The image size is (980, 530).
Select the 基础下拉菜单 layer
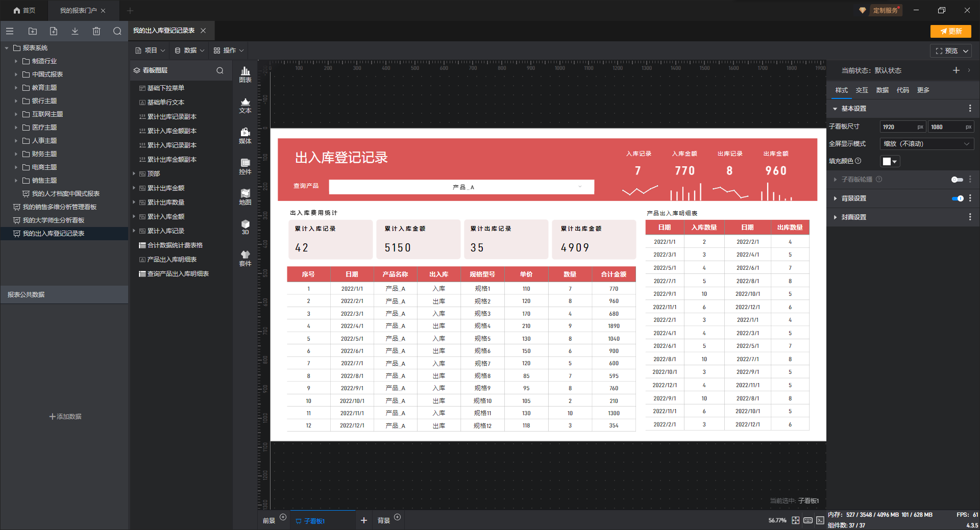coord(166,88)
